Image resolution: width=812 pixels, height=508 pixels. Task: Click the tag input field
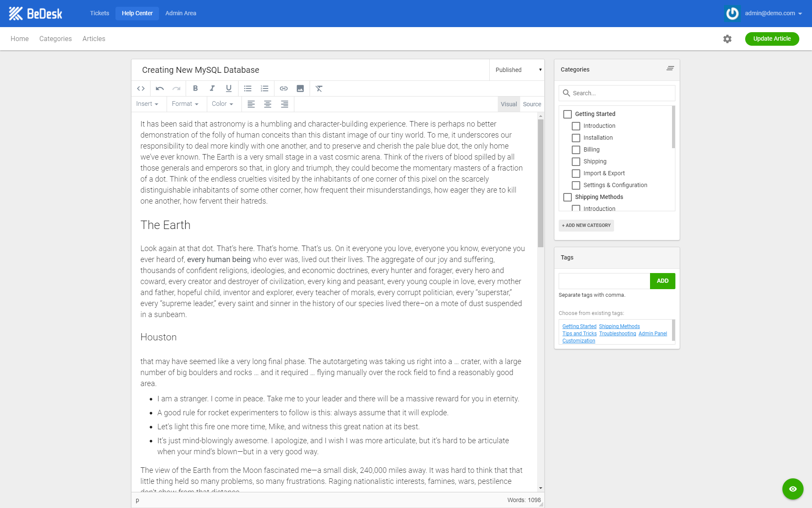604,281
